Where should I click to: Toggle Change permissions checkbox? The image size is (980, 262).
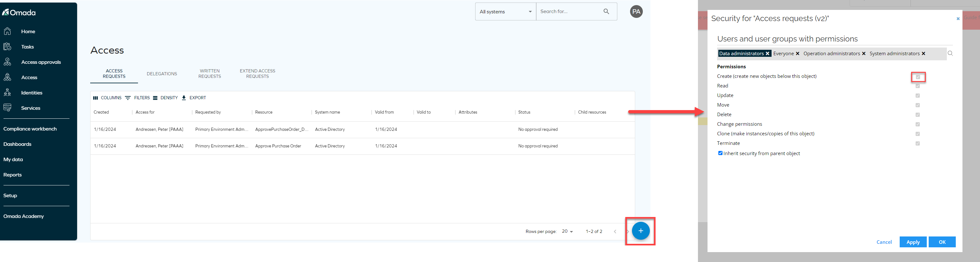pyautogui.click(x=918, y=124)
